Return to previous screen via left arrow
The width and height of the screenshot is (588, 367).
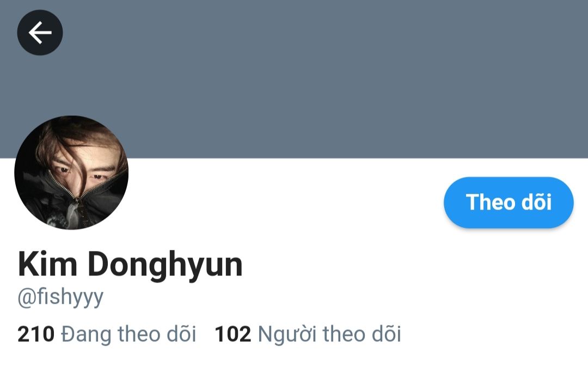coord(40,33)
